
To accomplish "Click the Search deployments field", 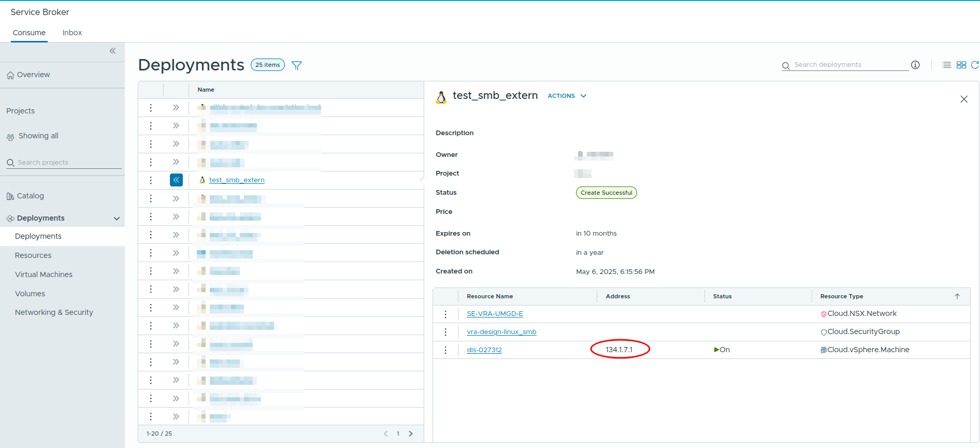I will pos(849,65).
